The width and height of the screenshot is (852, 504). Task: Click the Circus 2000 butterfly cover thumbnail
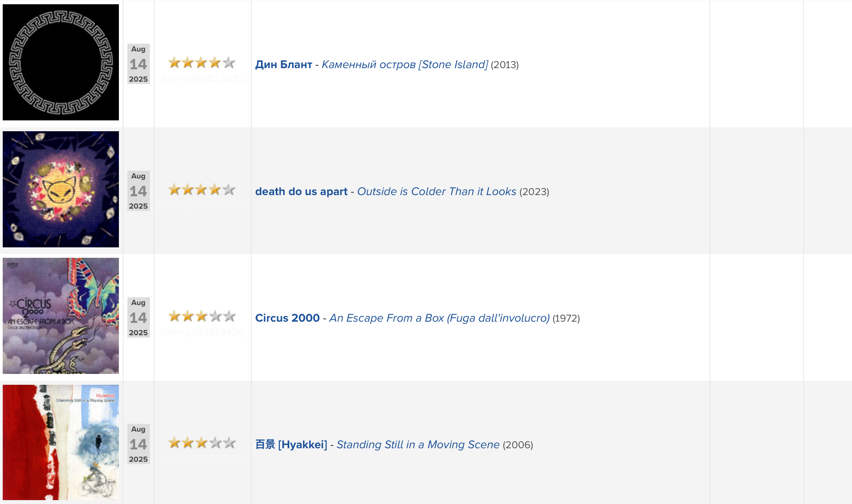[x=61, y=316]
